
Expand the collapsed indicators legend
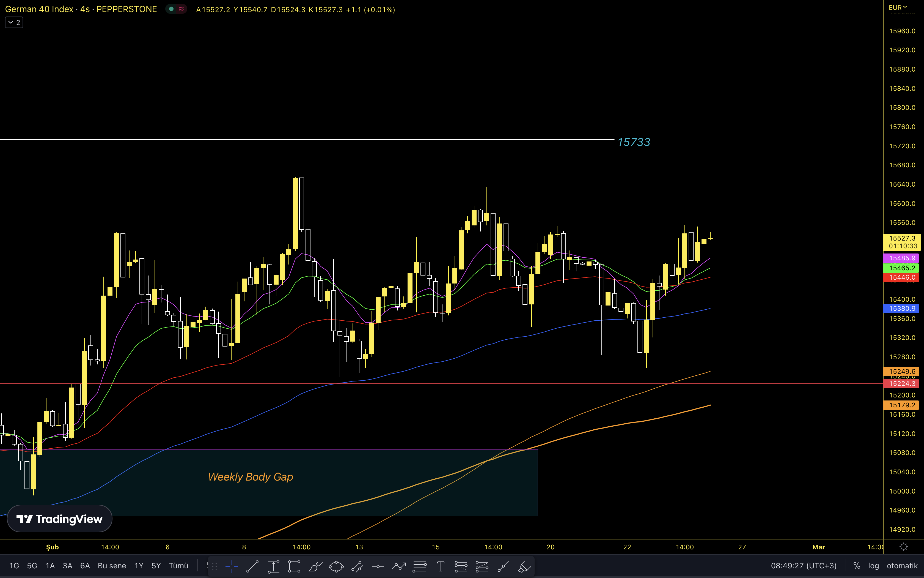coord(14,23)
